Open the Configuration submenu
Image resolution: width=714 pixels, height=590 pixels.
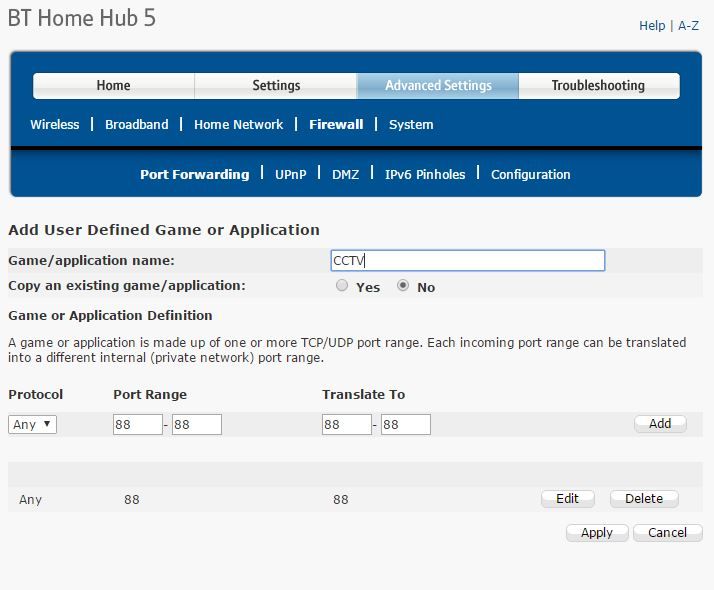[530, 174]
